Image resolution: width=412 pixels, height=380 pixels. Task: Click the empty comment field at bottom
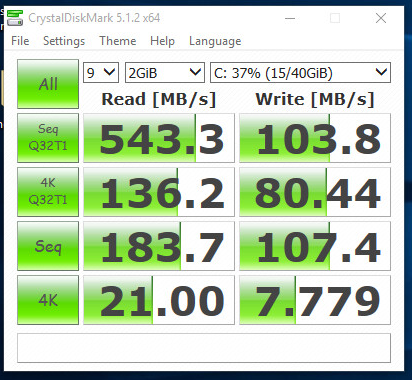click(x=204, y=348)
